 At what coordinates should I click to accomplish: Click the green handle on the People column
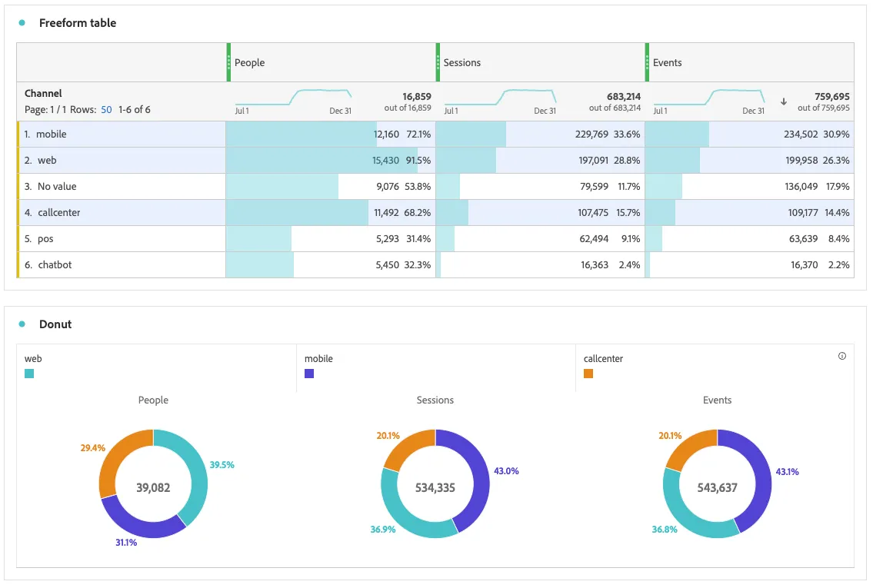tap(228, 62)
